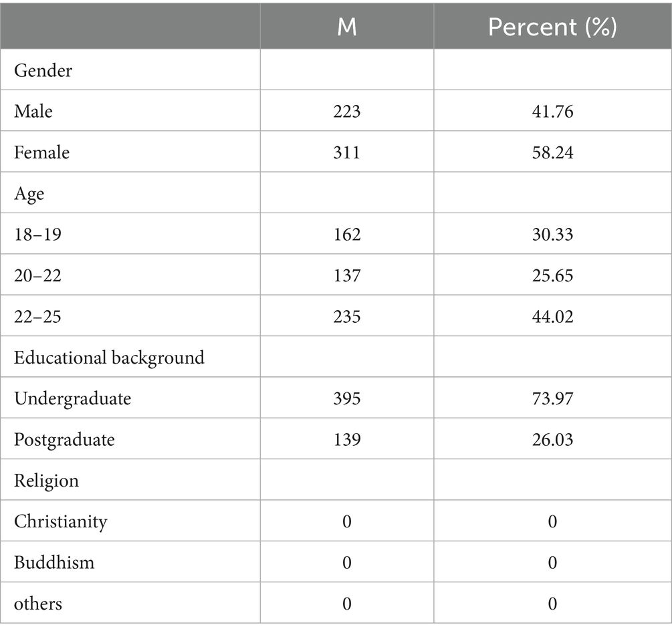Click the "M" column header
The height and width of the screenshot is (635, 672).
[346, 27]
